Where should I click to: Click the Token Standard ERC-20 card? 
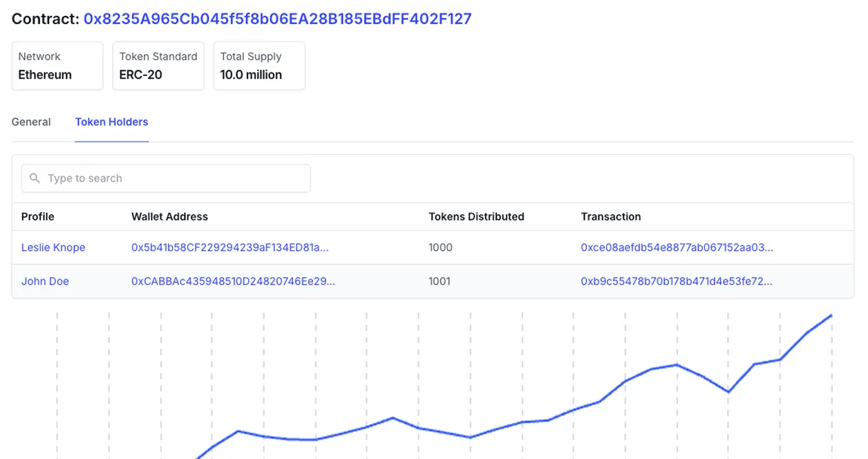(158, 66)
